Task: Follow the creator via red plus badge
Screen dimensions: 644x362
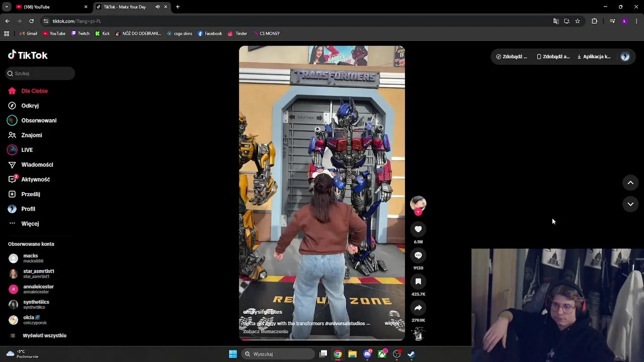Action: [x=418, y=212]
